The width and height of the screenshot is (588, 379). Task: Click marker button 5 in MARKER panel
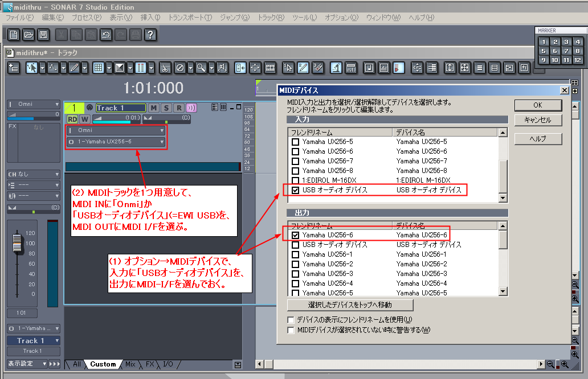544,51
